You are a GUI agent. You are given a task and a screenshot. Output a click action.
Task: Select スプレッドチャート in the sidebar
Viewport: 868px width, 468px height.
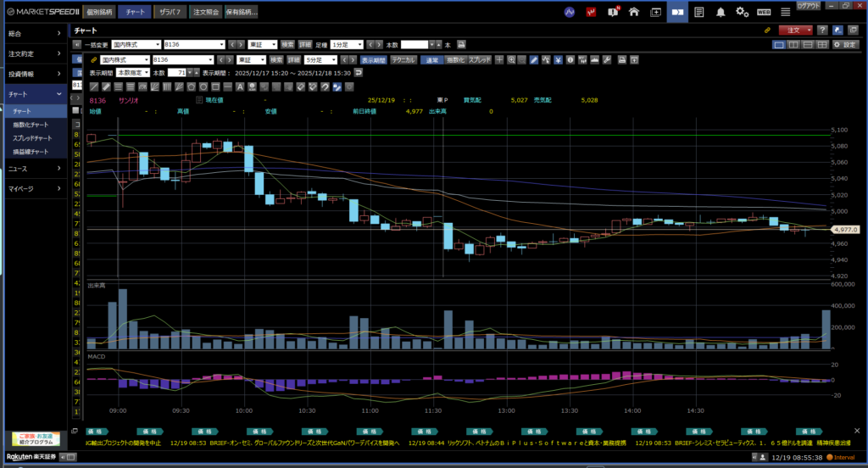click(32, 137)
